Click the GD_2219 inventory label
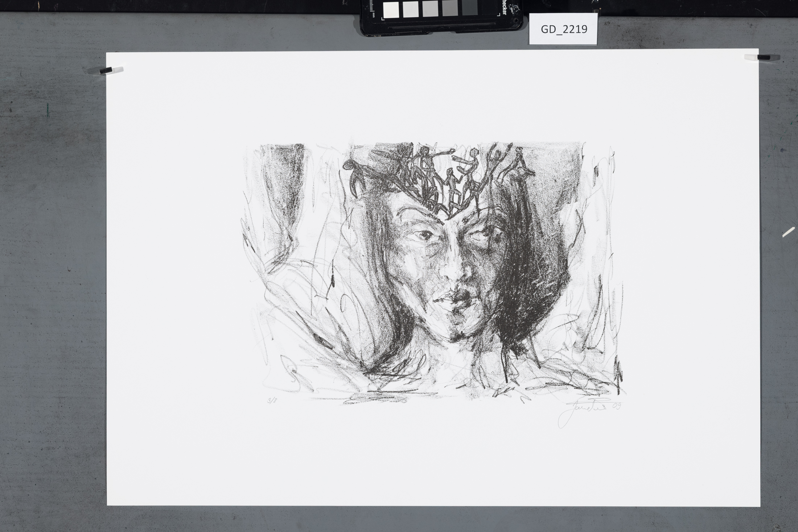 [x=563, y=29]
